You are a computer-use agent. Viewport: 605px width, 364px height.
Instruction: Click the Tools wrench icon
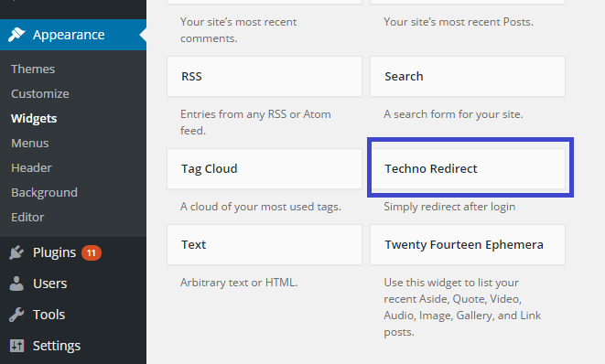[16, 315]
